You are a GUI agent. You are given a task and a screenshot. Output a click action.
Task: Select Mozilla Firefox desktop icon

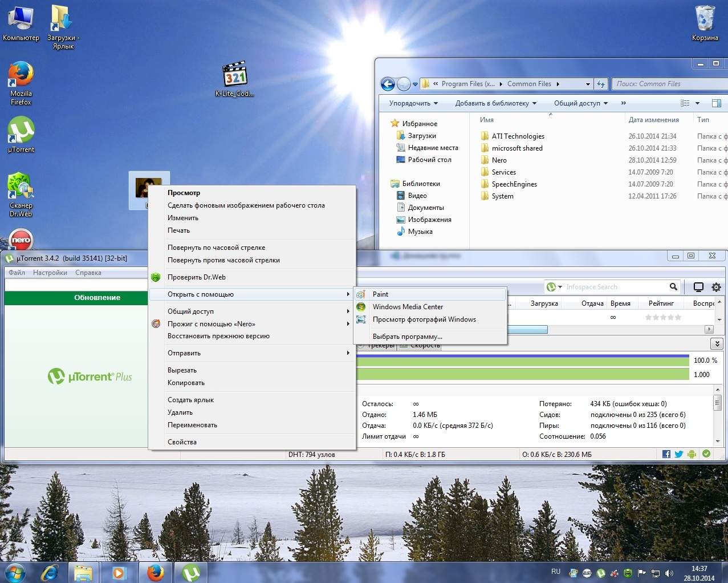(21, 83)
